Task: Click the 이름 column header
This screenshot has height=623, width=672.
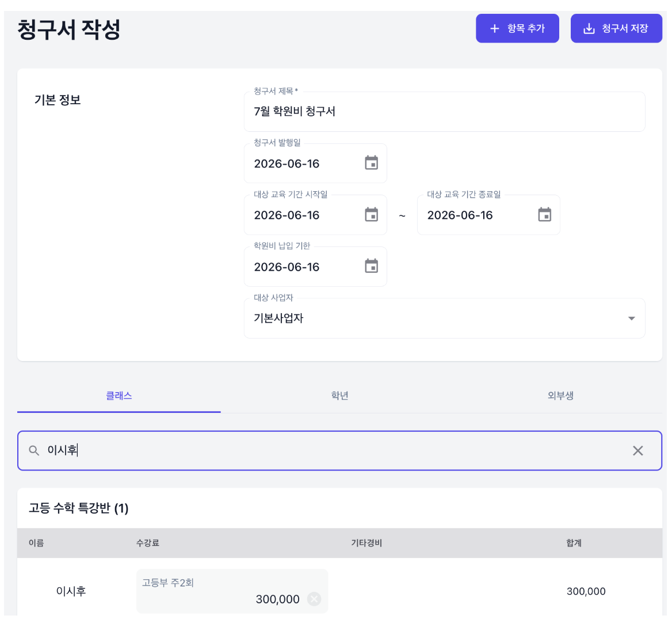Action: click(x=36, y=543)
